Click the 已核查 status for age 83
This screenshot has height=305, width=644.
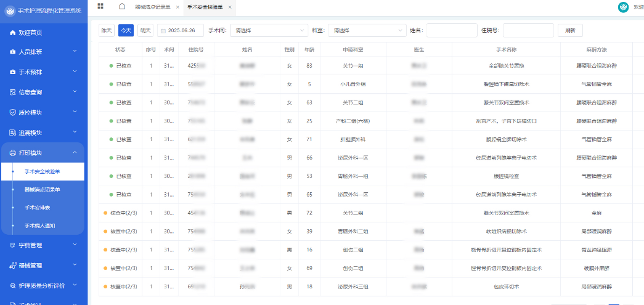pyautogui.click(x=120, y=66)
